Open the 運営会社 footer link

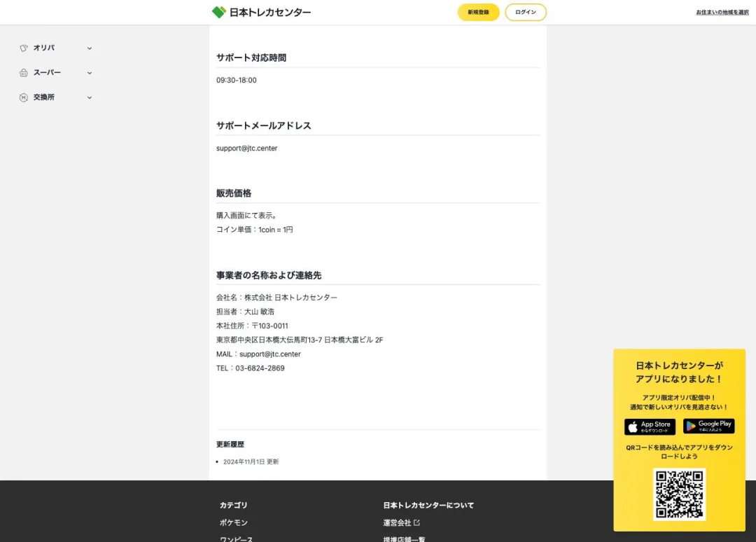coord(398,522)
